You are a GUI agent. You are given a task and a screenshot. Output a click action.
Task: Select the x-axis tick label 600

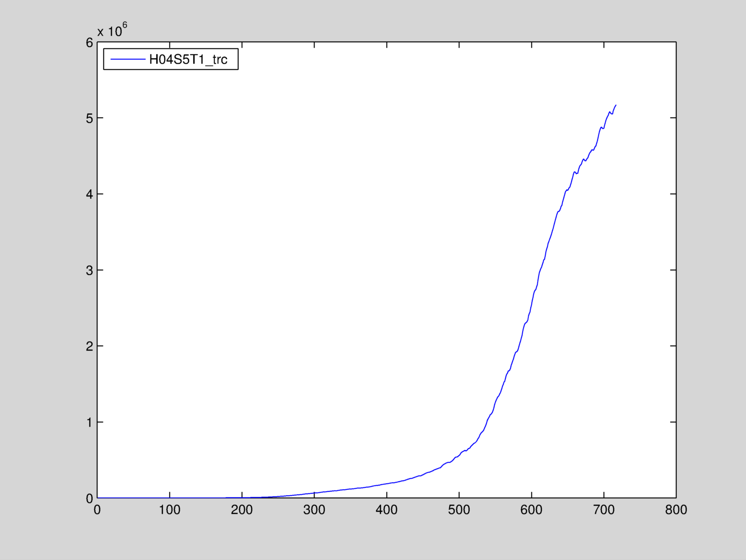(x=531, y=510)
